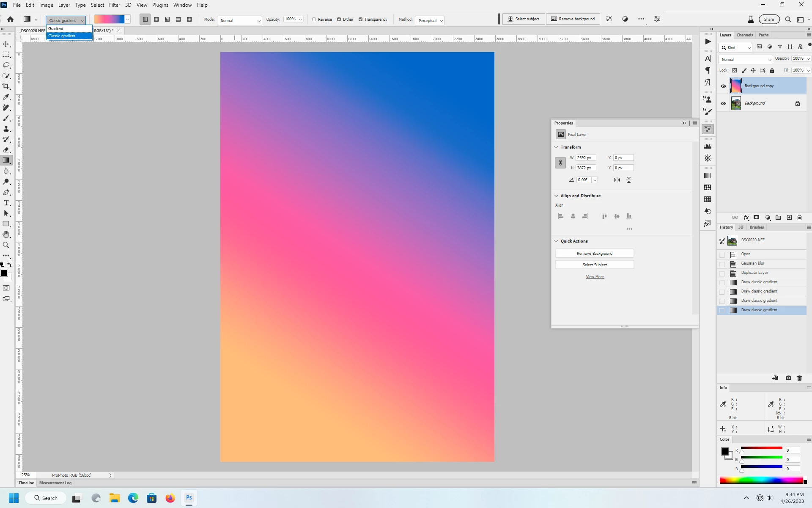Open the Filter menu
The image size is (812, 508).
[114, 5]
